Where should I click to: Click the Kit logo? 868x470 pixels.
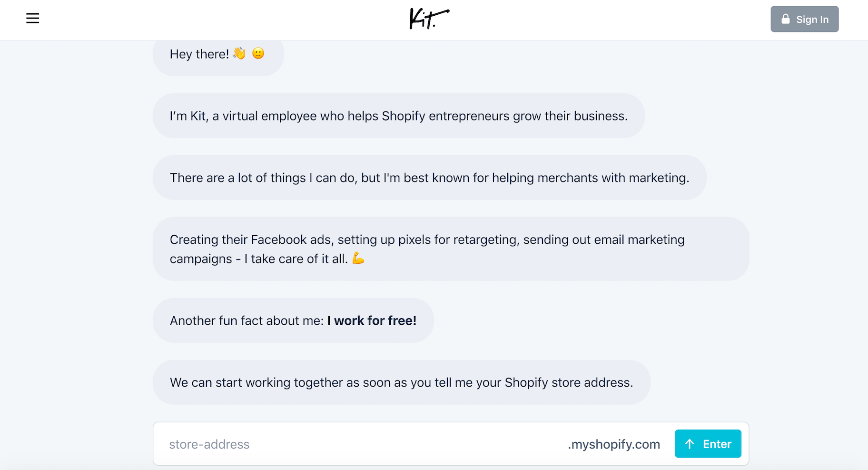click(429, 19)
